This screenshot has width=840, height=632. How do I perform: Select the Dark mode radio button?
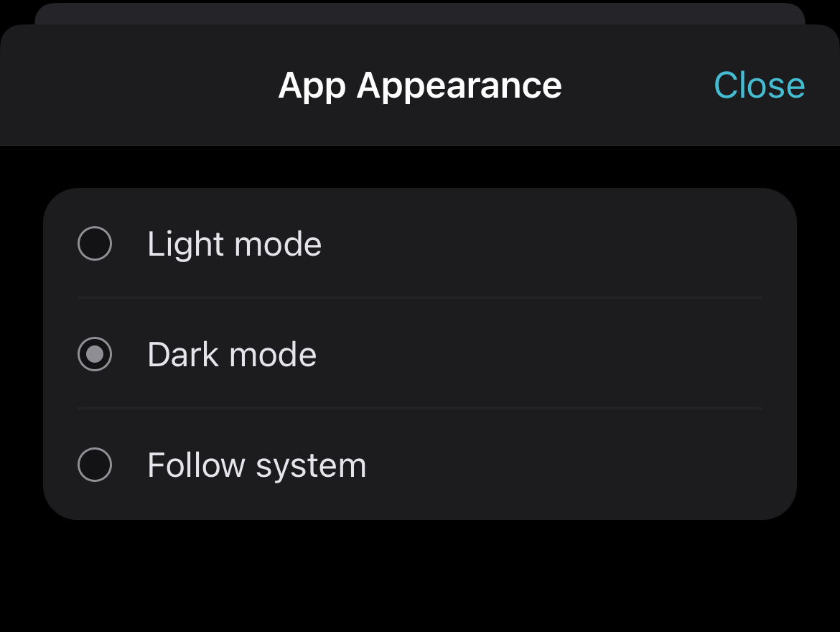[95, 355]
